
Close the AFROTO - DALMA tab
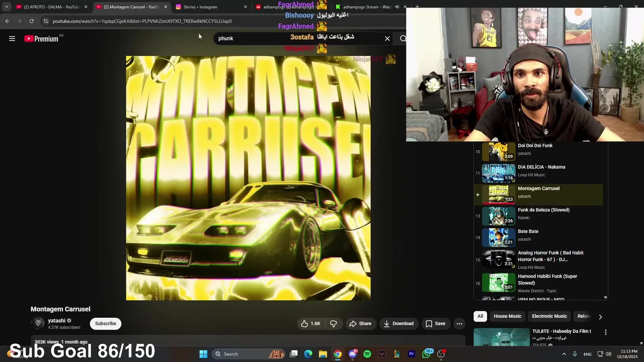[x=86, y=7]
